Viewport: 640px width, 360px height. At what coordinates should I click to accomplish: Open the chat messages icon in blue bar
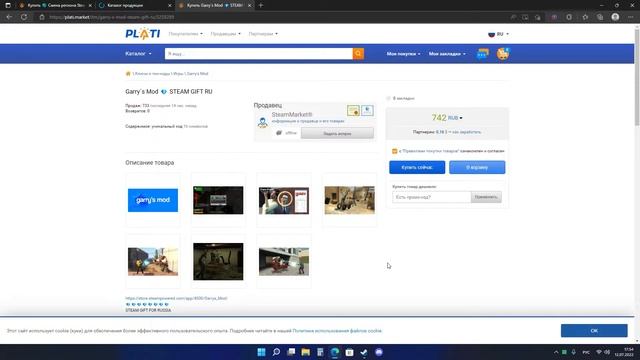[483, 53]
